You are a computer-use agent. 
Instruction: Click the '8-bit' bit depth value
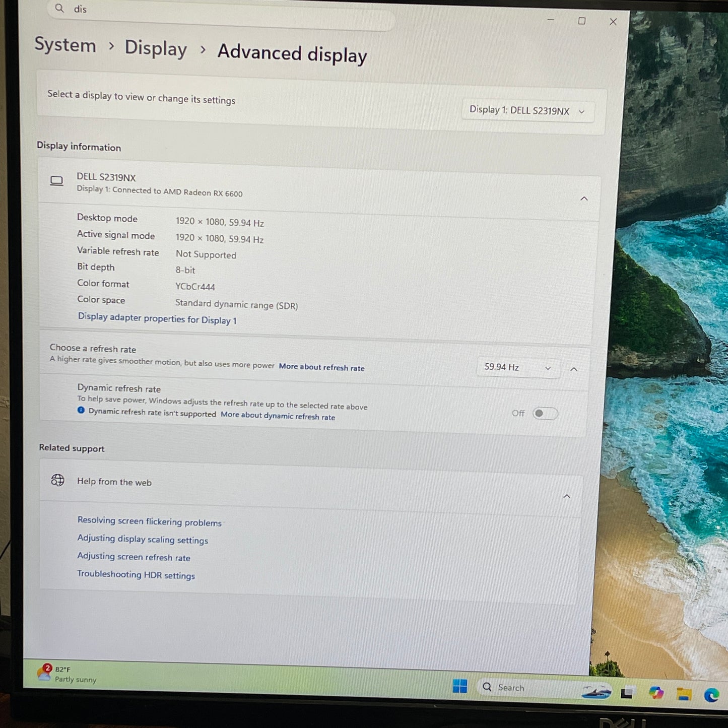[x=185, y=270]
